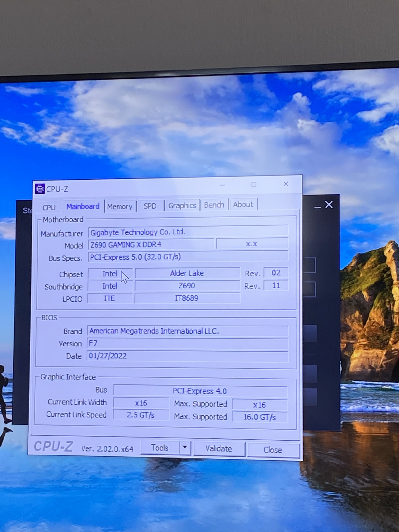Close the dark background window with X
The height and width of the screenshot is (532, 399).
click(x=329, y=205)
